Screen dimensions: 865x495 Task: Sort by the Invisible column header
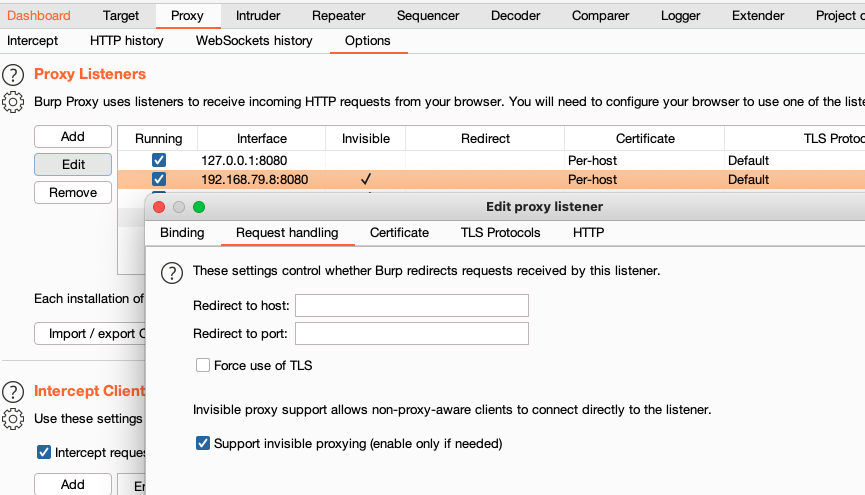[366, 139]
